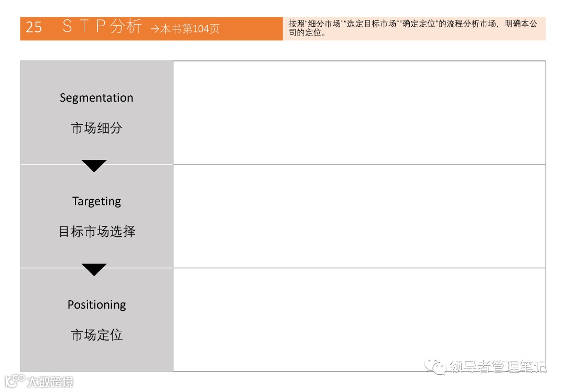Select the 市场定位 label
566x392 pixels.
[x=96, y=335]
